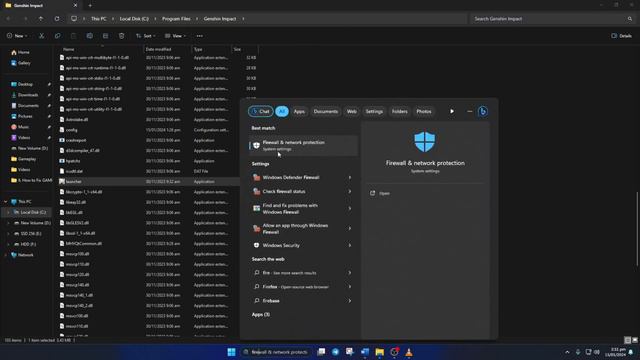Open a new Explorer tab with plus button
The width and height of the screenshot is (640, 360).
pyautogui.click(x=90, y=5)
